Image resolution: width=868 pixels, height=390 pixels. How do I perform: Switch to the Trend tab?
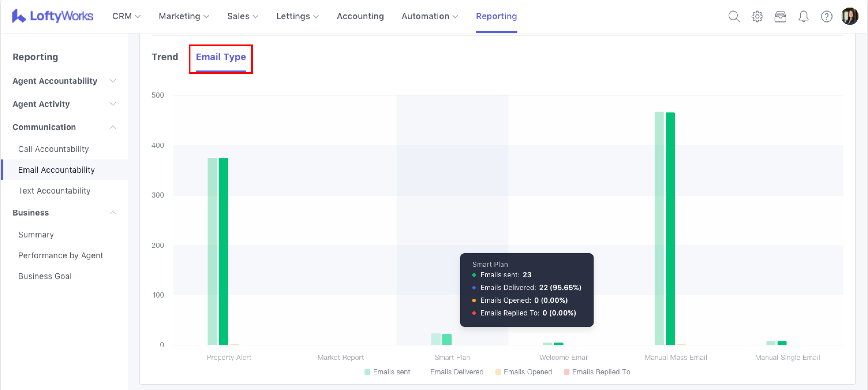point(165,57)
